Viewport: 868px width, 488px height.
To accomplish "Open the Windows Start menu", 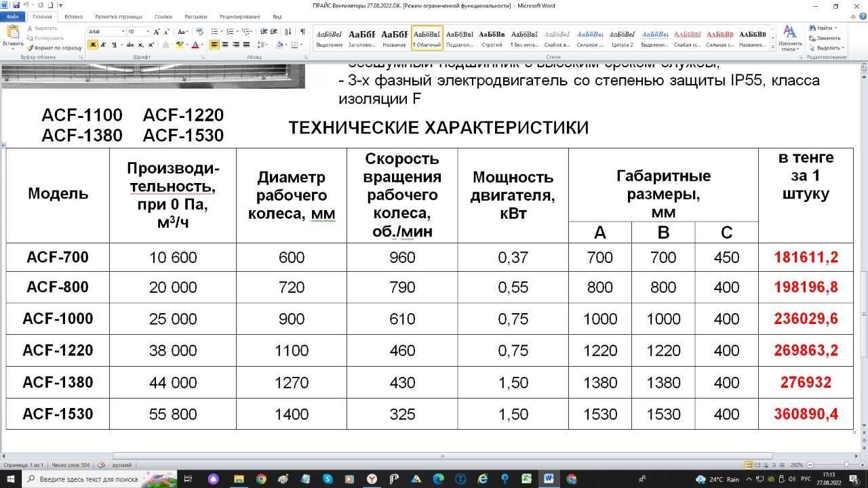I will point(10,479).
